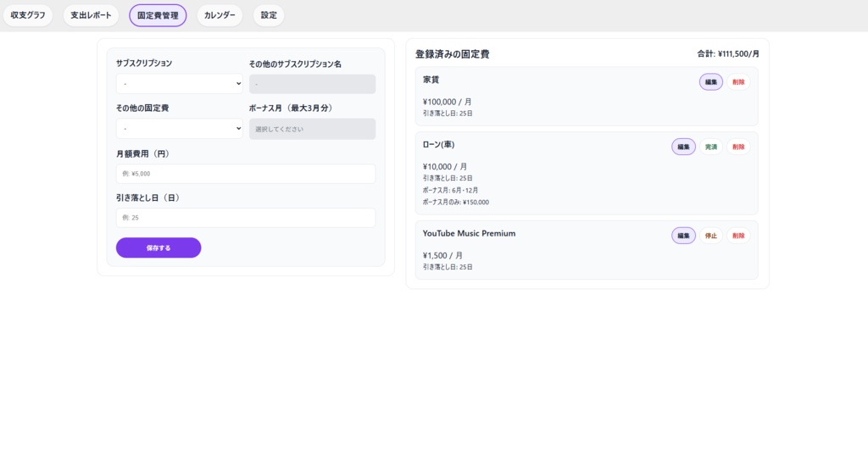Viewport: 868px width, 456px height.
Task: Click the ボーナス月のみ: ¥150,000 text
Action: coord(455,203)
